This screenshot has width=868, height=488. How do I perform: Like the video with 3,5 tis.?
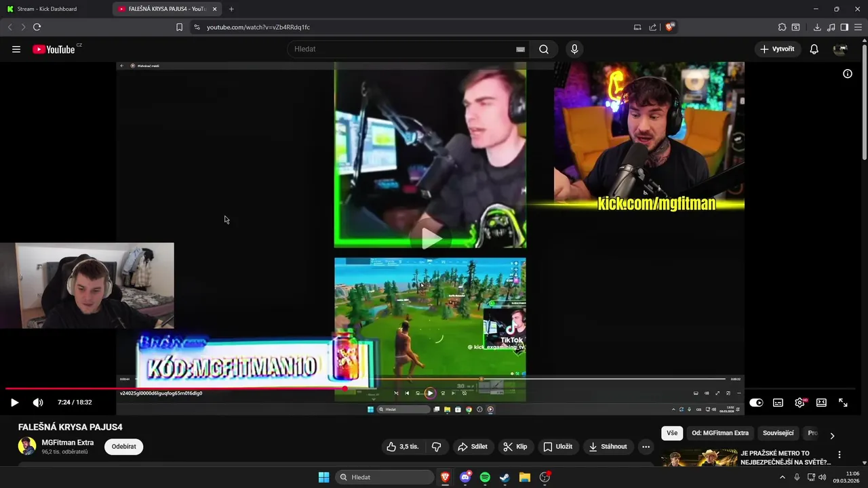pyautogui.click(x=403, y=447)
